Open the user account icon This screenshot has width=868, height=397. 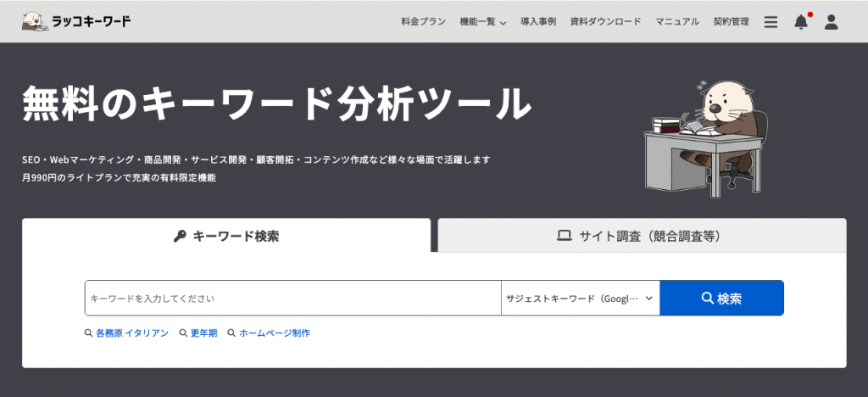click(x=831, y=21)
